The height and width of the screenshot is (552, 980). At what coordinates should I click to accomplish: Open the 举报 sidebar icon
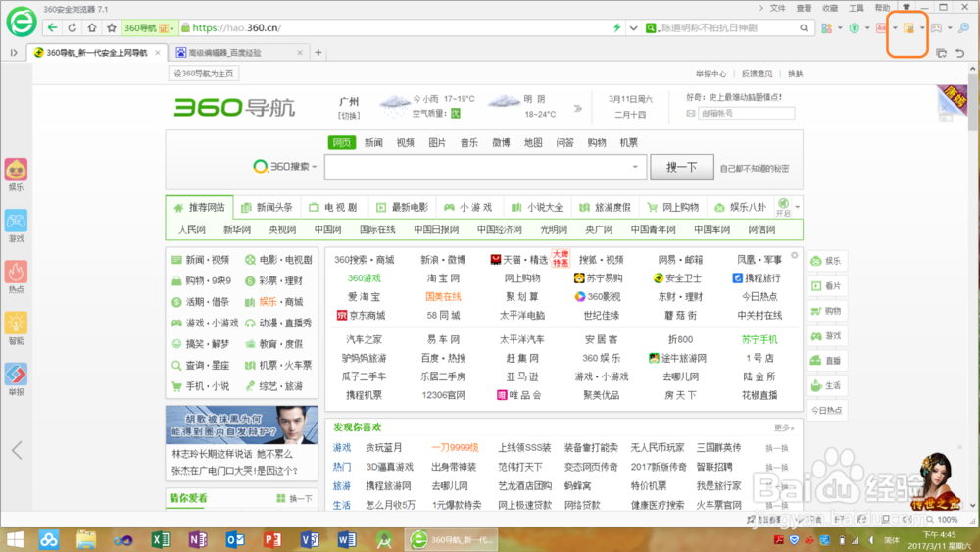pos(17,380)
